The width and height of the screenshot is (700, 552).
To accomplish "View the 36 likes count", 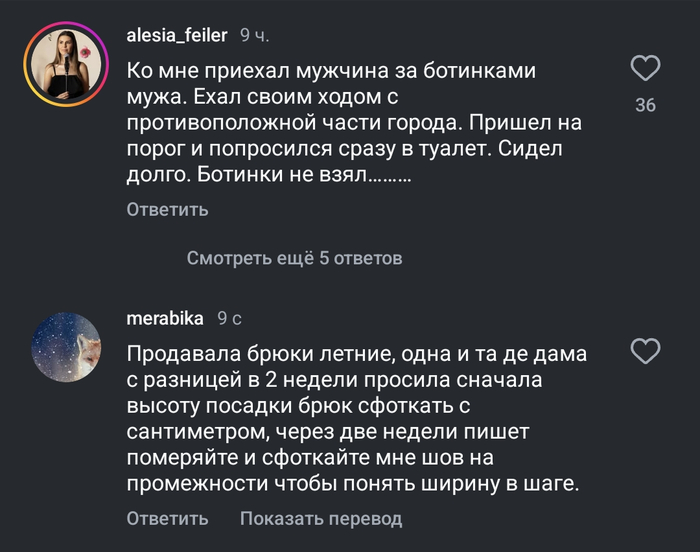I will point(646,105).
